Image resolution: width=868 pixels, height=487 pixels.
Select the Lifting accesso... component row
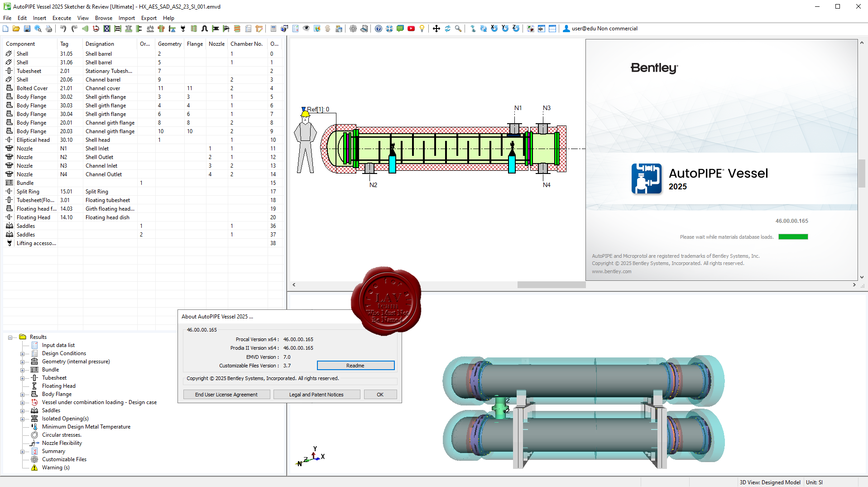tap(143, 243)
